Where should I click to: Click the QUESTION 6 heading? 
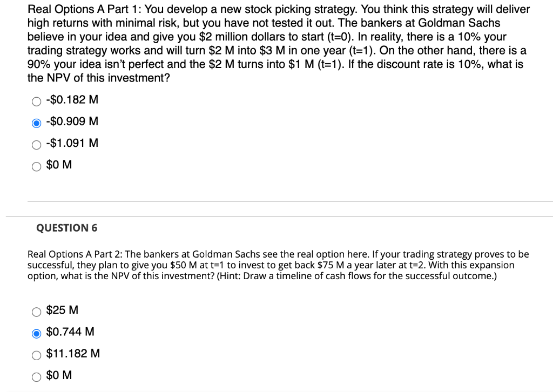(67, 228)
